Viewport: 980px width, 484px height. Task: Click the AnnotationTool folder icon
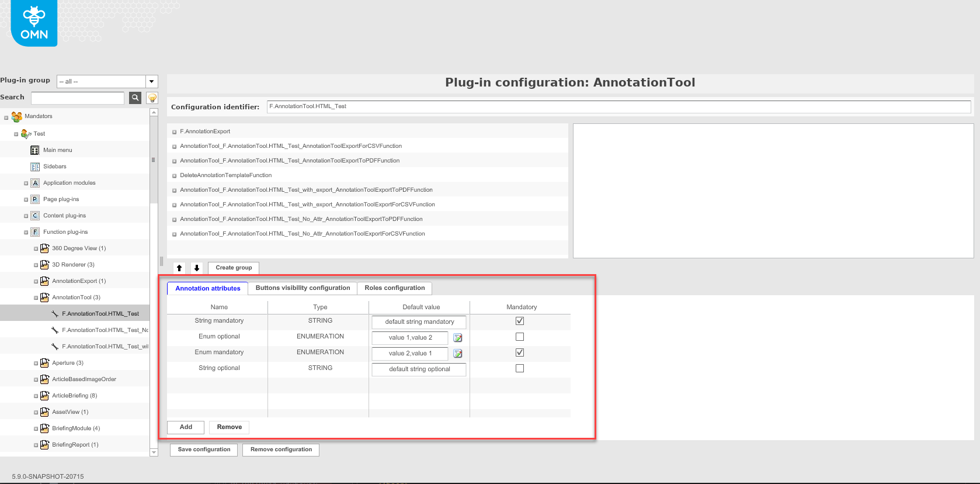44,298
